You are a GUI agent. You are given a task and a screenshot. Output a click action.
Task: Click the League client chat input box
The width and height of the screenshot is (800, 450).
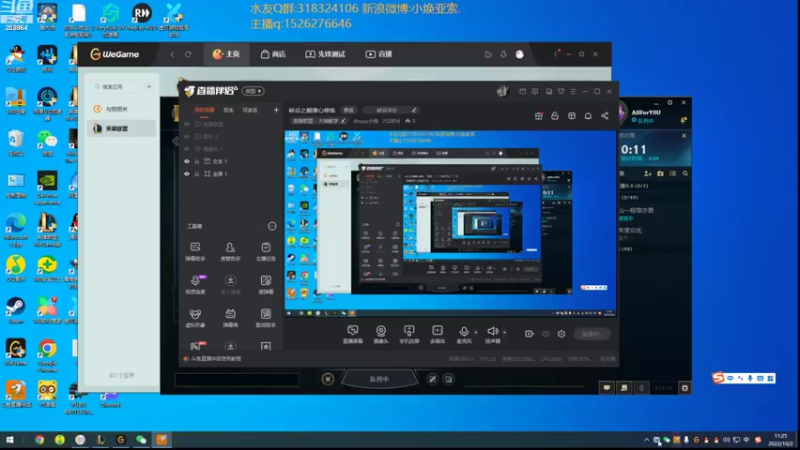coord(237,380)
